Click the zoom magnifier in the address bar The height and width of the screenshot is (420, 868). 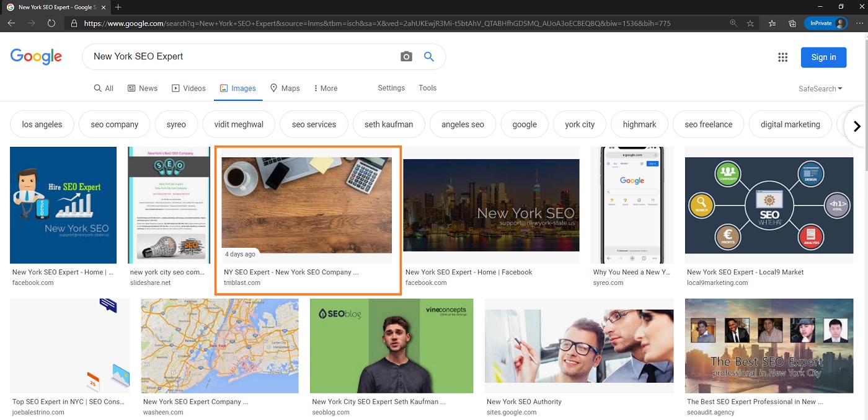(733, 24)
